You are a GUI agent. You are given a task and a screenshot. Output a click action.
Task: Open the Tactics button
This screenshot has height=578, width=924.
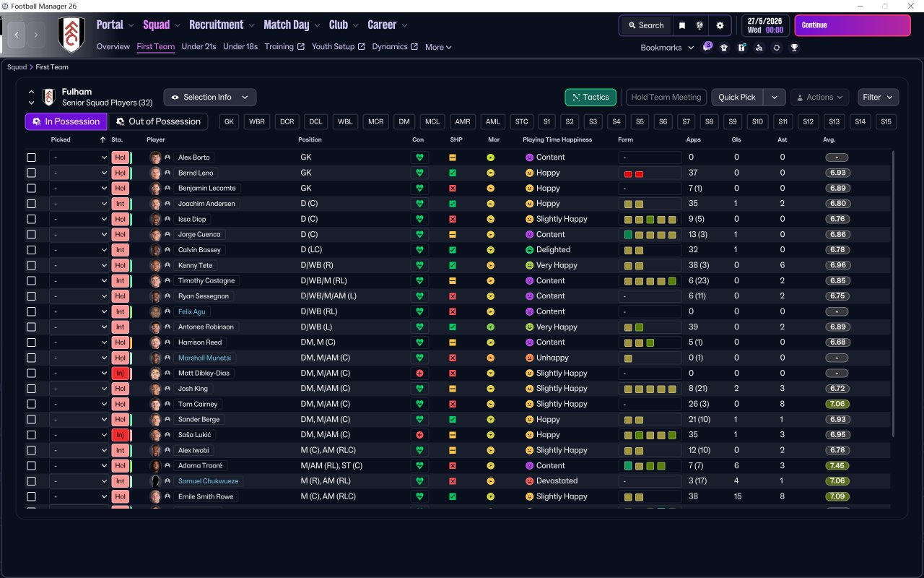pyautogui.click(x=590, y=97)
